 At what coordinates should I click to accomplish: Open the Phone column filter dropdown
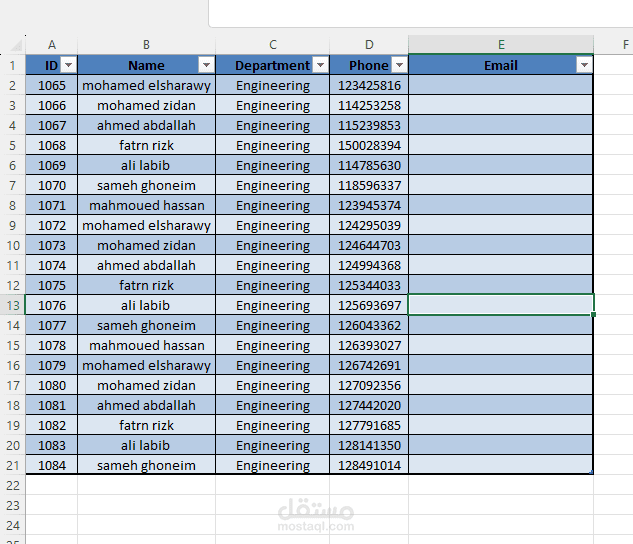point(399,65)
